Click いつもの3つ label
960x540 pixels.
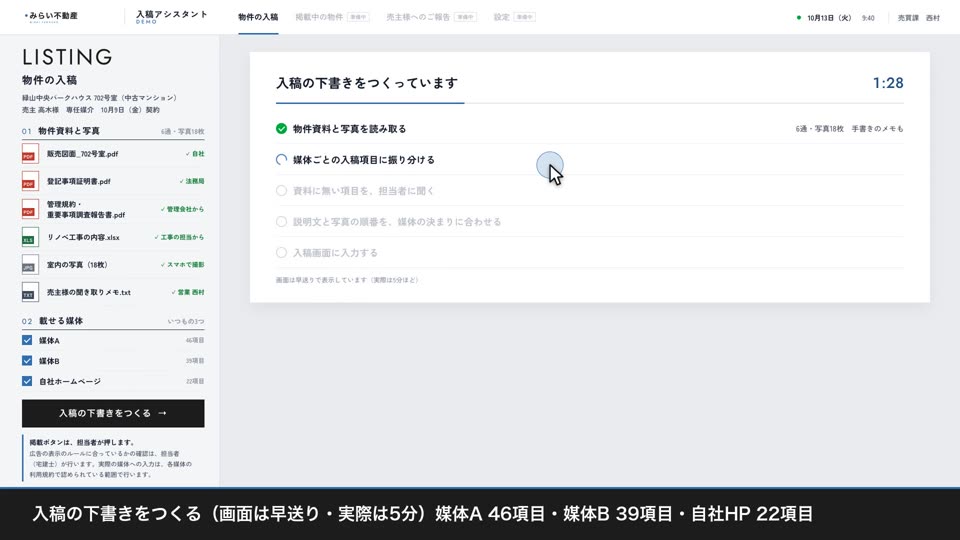coord(186,321)
